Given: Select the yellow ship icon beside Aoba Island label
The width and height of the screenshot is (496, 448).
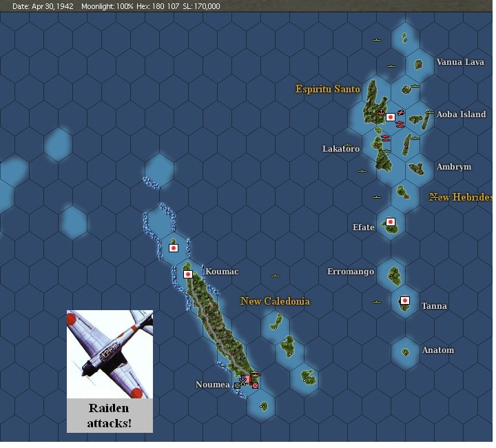Looking at the screenshot, I should click(430, 112).
